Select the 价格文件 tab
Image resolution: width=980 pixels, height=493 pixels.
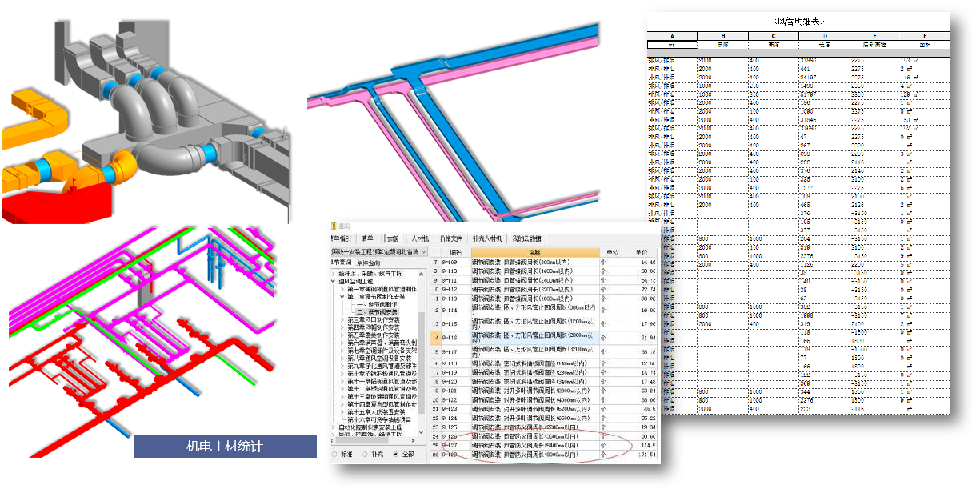click(451, 238)
